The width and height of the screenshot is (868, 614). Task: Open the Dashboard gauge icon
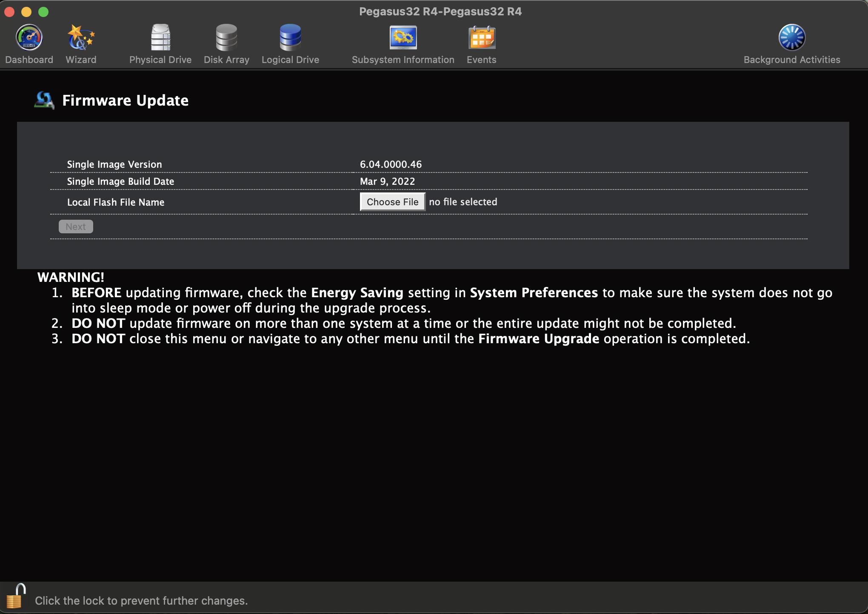coord(29,37)
